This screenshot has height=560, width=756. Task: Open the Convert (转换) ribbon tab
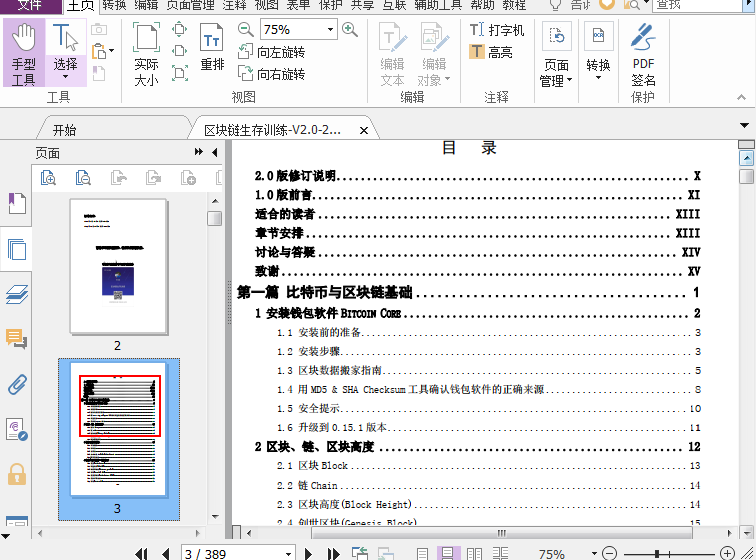(114, 6)
